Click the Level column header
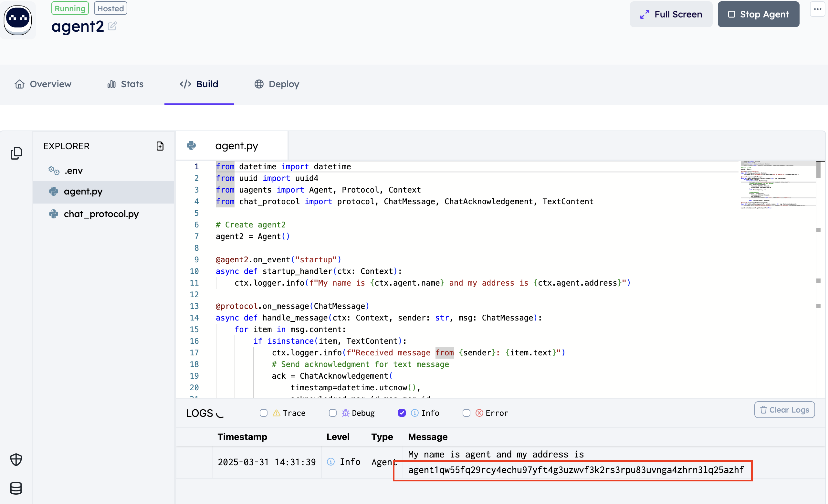The width and height of the screenshot is (828, 504). click(x=338, y=437)
